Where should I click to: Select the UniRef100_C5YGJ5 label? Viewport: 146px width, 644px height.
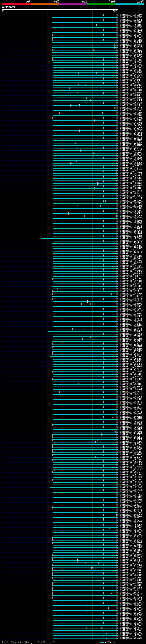[x=131, y=254]
